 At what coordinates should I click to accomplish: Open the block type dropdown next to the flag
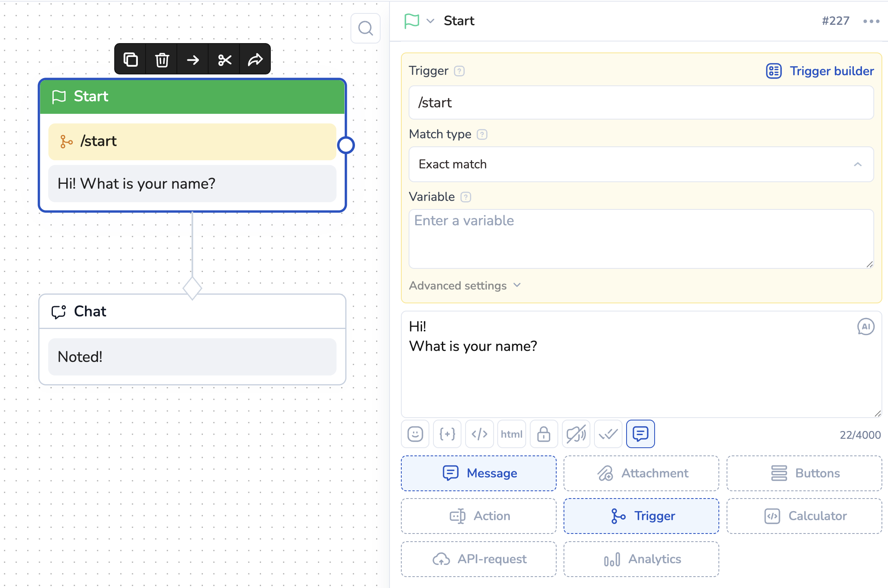click(x=430, y=21)
